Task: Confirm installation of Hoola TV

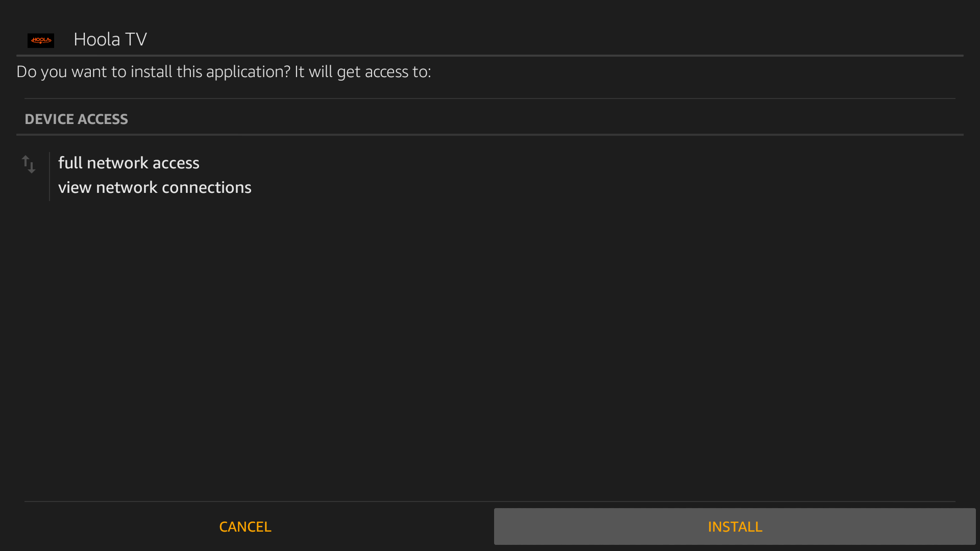Action: point(734,527)
